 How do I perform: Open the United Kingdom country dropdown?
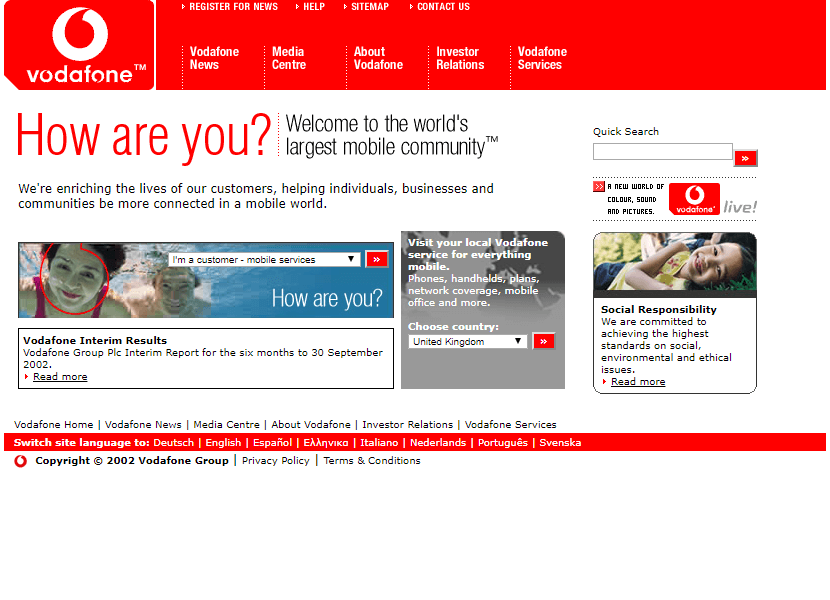(x=467, y=342)
